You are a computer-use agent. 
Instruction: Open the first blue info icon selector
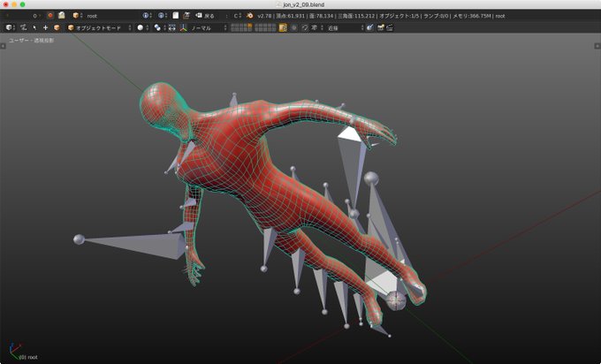148,16
